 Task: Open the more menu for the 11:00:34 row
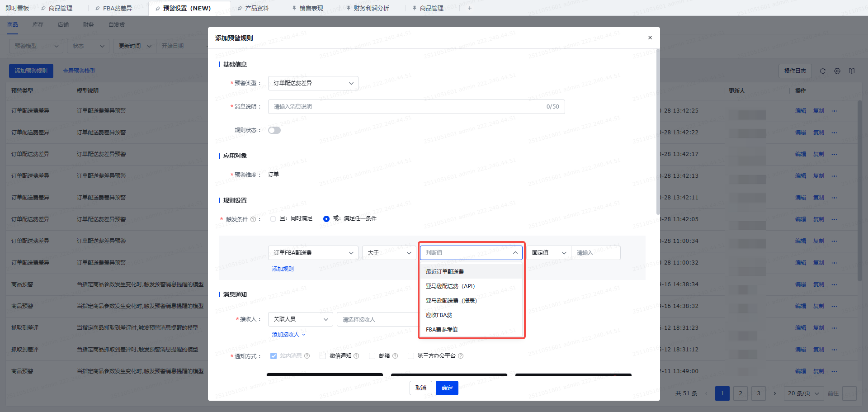click(835, 241)
